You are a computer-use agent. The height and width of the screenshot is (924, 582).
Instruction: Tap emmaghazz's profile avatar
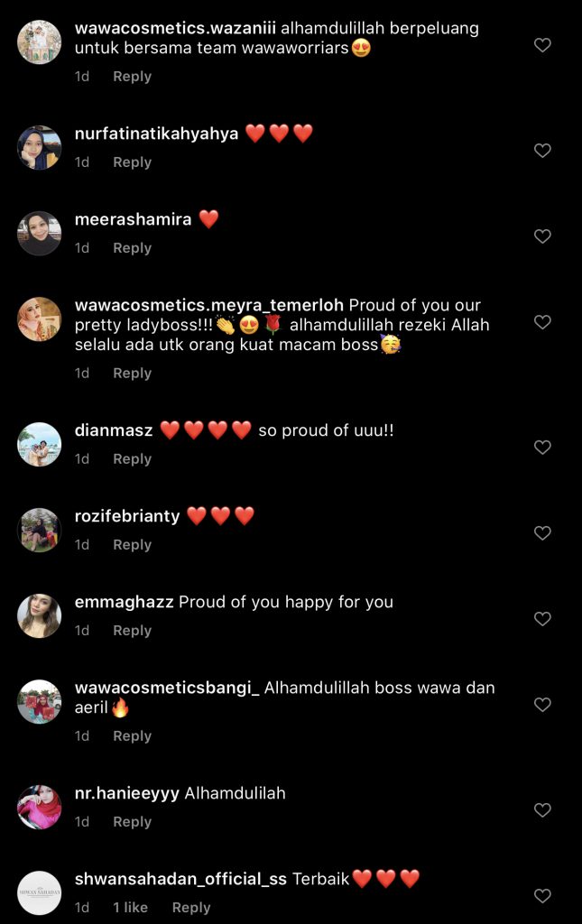point(39,615)
